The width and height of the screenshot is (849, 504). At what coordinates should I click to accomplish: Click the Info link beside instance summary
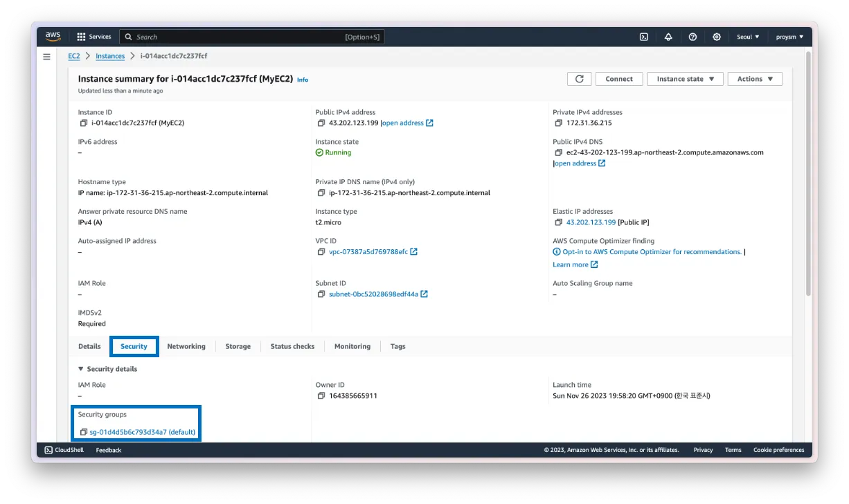[303, 80]
